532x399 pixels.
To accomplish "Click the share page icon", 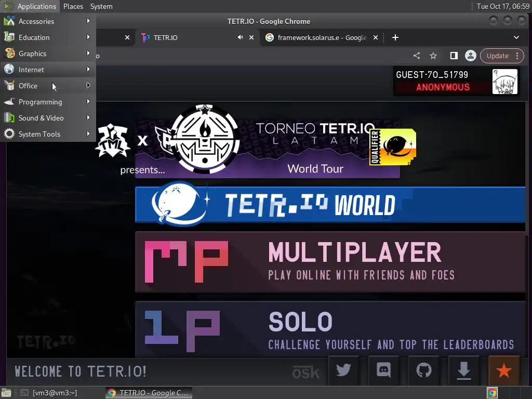I will pyautogui.click(x=417, y=56).
